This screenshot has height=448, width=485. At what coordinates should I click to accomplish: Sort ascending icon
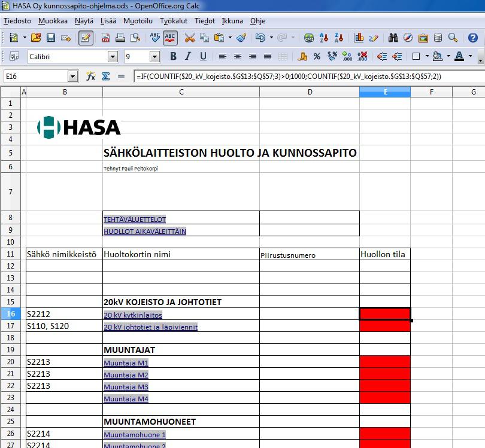click(x=324, y=38)
